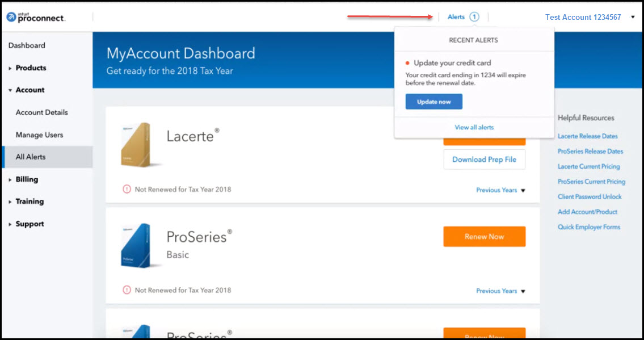Click the Update your credit card alert title
The height and width of the screenshot is (340, 644).
coord(452,63)
